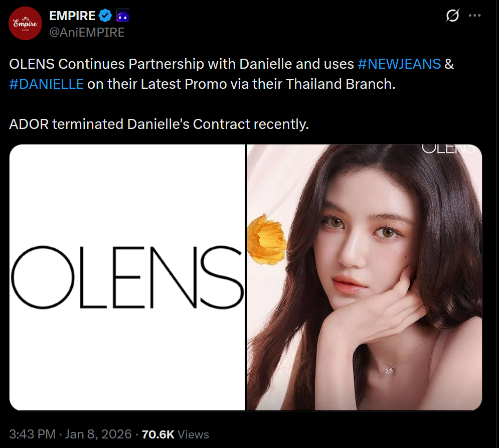The image size is (499, 448).
Task: Open the red Empire profile avatar
Action: pyautogui.click(x=25, y=24)
